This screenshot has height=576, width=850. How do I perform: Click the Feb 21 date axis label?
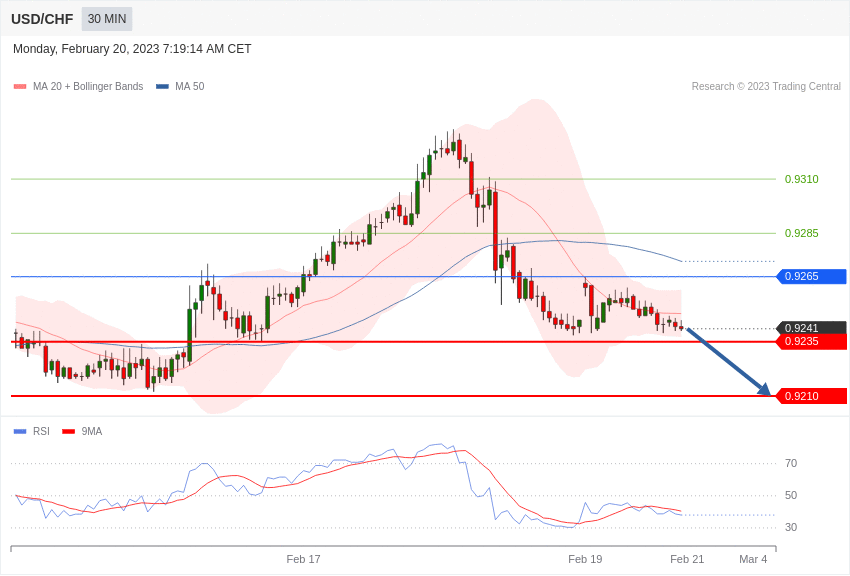point(687,559)
